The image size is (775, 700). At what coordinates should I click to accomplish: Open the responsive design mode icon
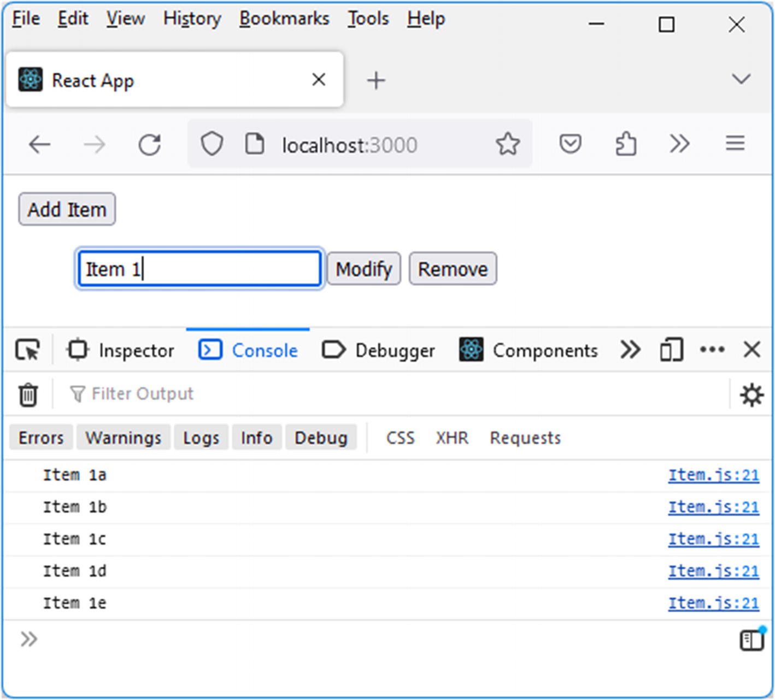(671, 350)
